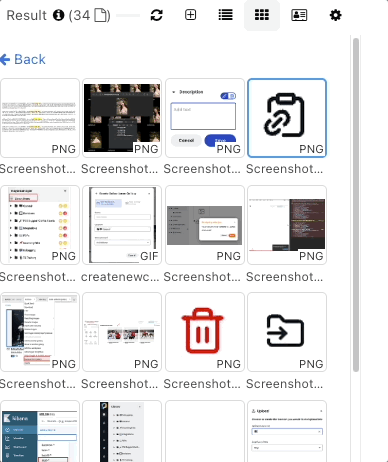This screenshot has width=388, height=462.
Task: Select the move-to-folder arrow thumbnail
Action: (x=287, y=332)
